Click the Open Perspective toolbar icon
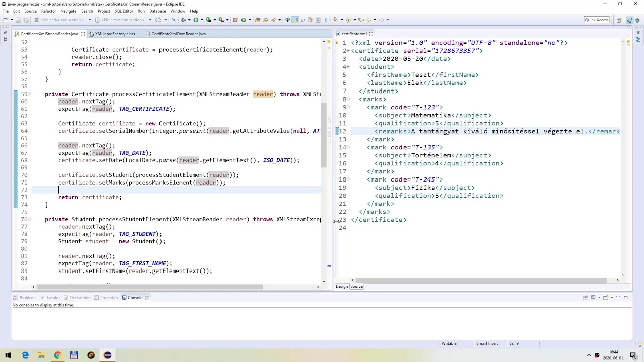 pyautogui.click(x=619, y=20)
